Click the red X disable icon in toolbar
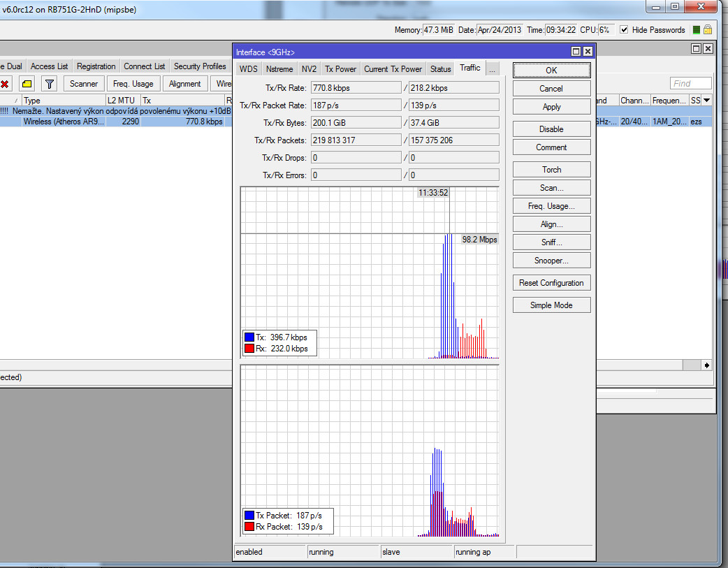This screenshot has height=568, width=728. coord(5,84)
